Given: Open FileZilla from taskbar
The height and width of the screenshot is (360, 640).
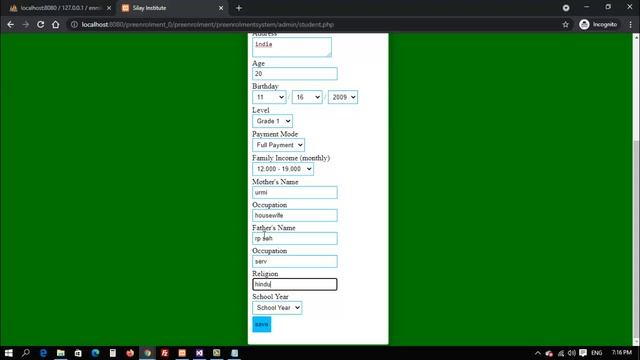Looking at the screenshot, I should [164, 353].
